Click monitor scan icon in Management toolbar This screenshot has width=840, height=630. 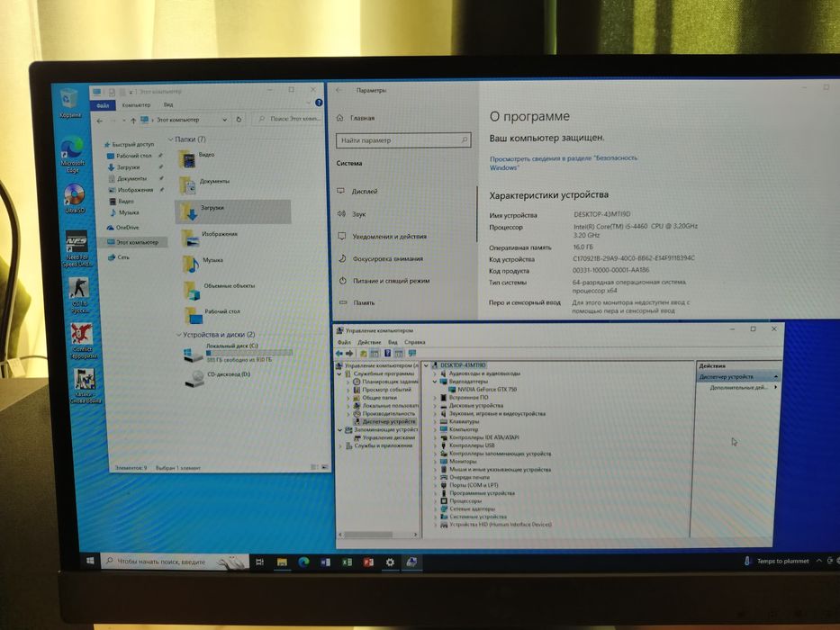(x=412, y=354)
